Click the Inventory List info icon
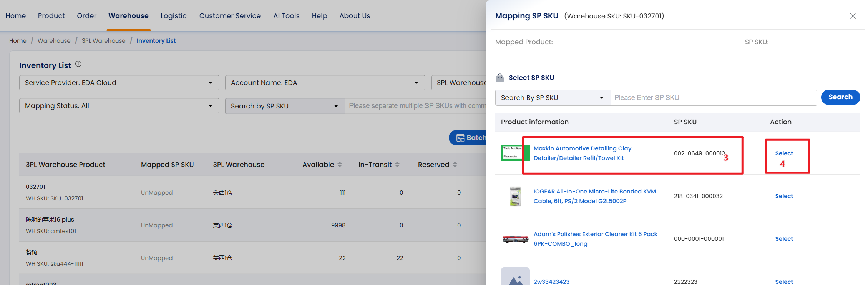This screenshot has width=868, height=285. tap(78, 64)
